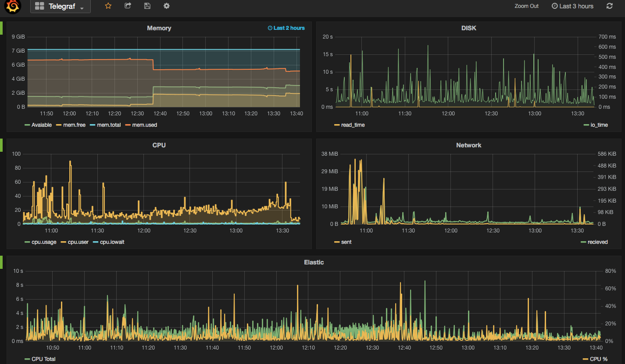Open row menu handle beside Memory panel
625x364 pixels.
click(x=1, y=28)
